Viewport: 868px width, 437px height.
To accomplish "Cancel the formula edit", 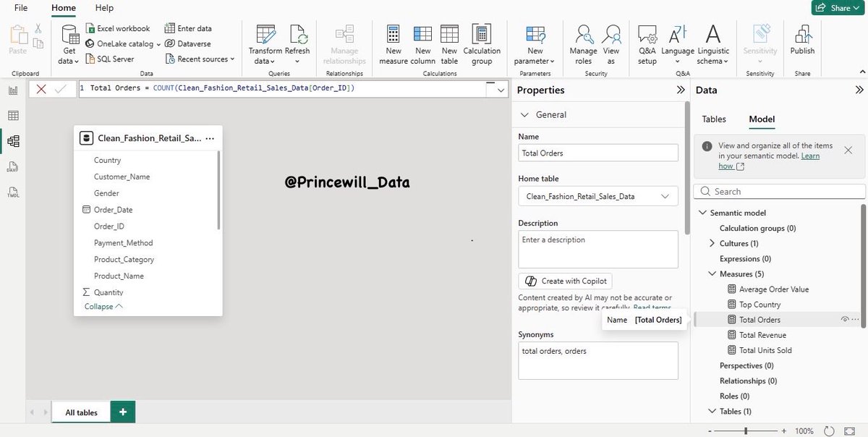I will pyautogui.click(x=41, y=88).
